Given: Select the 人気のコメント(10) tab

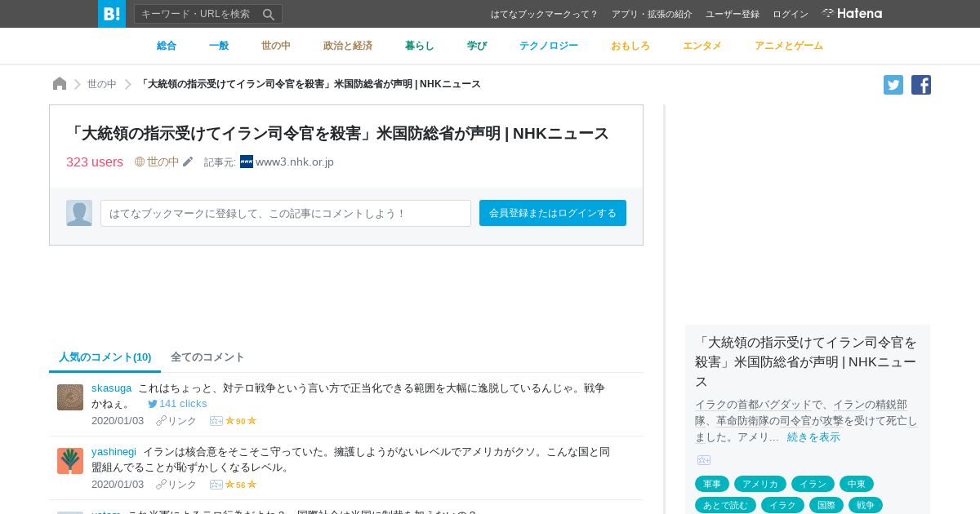Looking at the screenshot, I should click(x=105, y=357).
